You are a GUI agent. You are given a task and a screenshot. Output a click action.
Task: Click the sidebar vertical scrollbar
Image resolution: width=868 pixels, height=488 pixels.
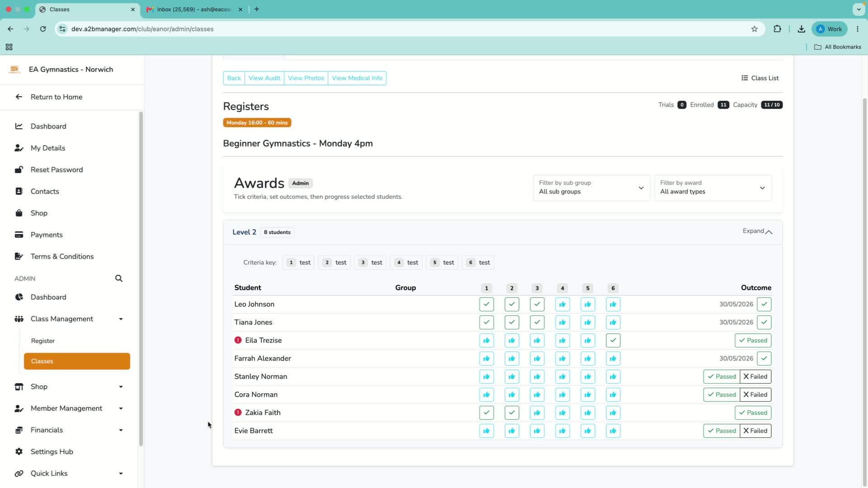pos(141,278)
